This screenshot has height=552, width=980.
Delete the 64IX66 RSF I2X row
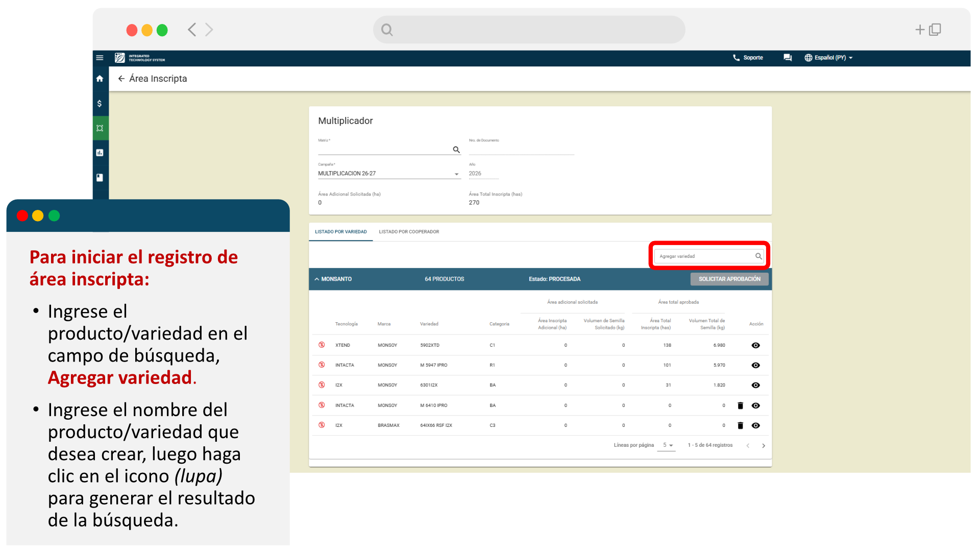click(x=741, y=426)
